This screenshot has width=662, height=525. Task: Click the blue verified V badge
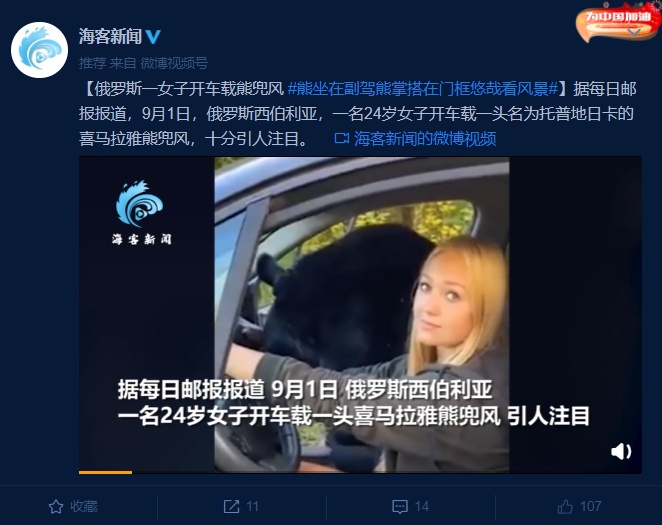[153, 37]
